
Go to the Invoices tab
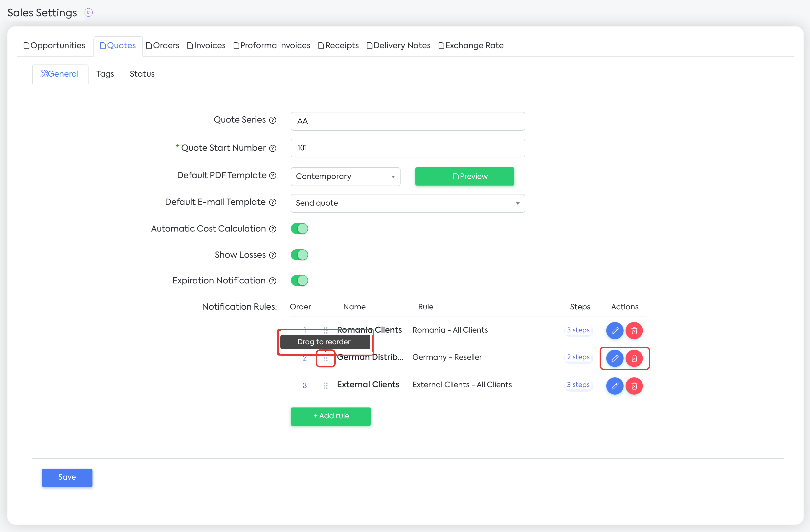pyautogui.click(x=206, y=45)
